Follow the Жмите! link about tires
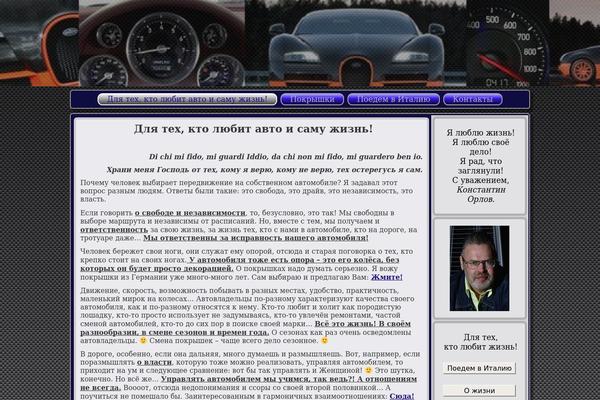600x400 pixels. click(386, 277)
